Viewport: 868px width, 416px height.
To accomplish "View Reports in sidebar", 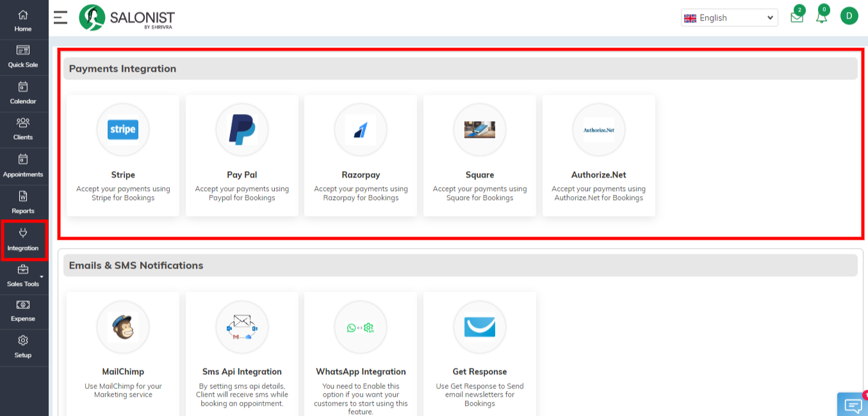I will coord(23,202).
